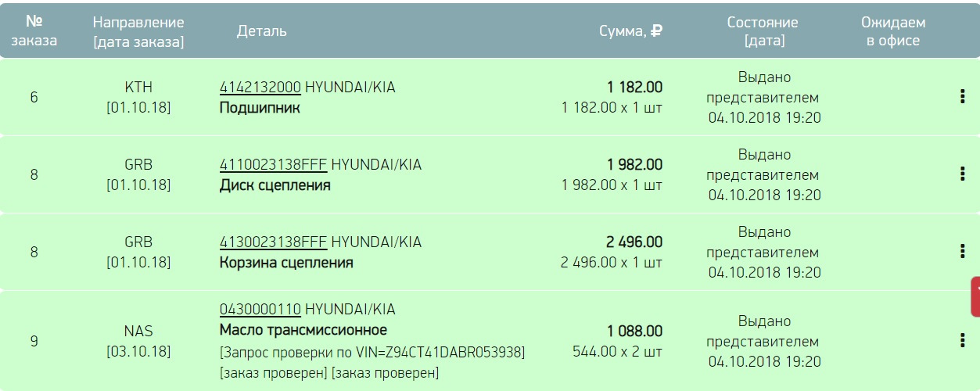Image resolution: width=980 pixels, height=391 pixels.
Task: Open part number 0430000110 link
Action: (x=260, y=309)
